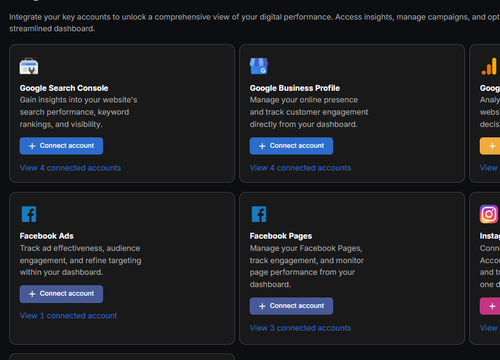Screen dimensions: 500x360
Task: Connect a Facebook Ads account
Action: coord(61,294)
